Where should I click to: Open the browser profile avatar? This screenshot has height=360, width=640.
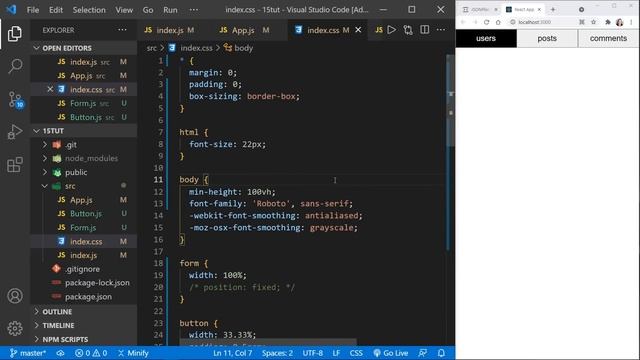620,22
